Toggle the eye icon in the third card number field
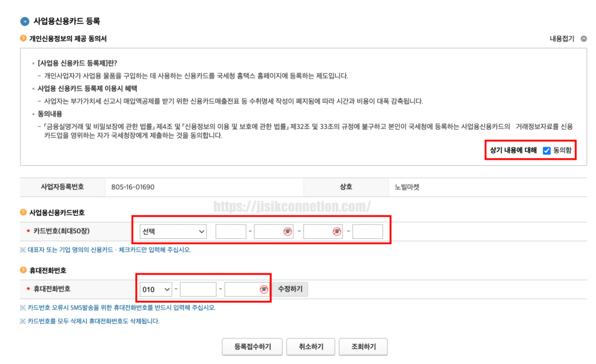Screen dimensions: 596x364 click(x=337, y=231)
